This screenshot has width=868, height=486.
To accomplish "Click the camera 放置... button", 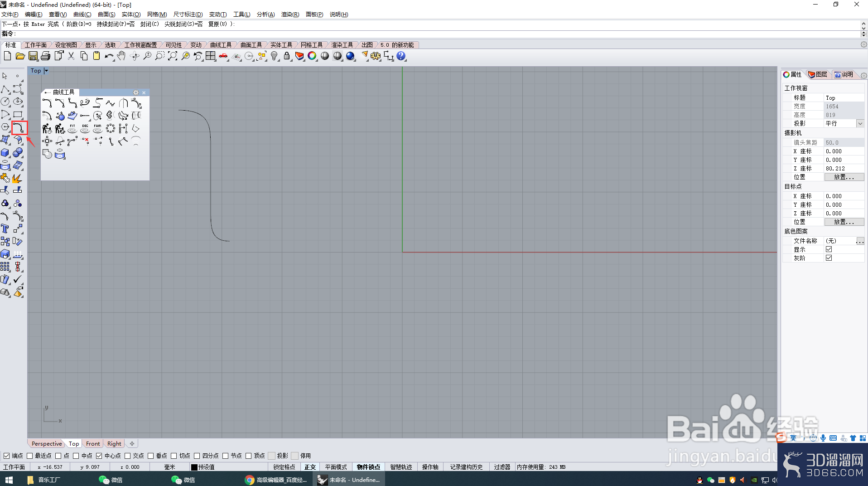I will pyautogui.click(x=844, y=177).
